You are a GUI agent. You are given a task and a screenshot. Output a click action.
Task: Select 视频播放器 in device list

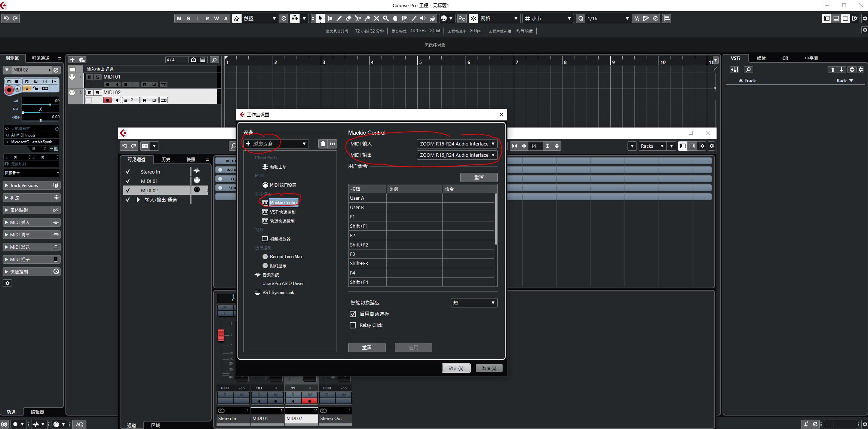(280, 239)
